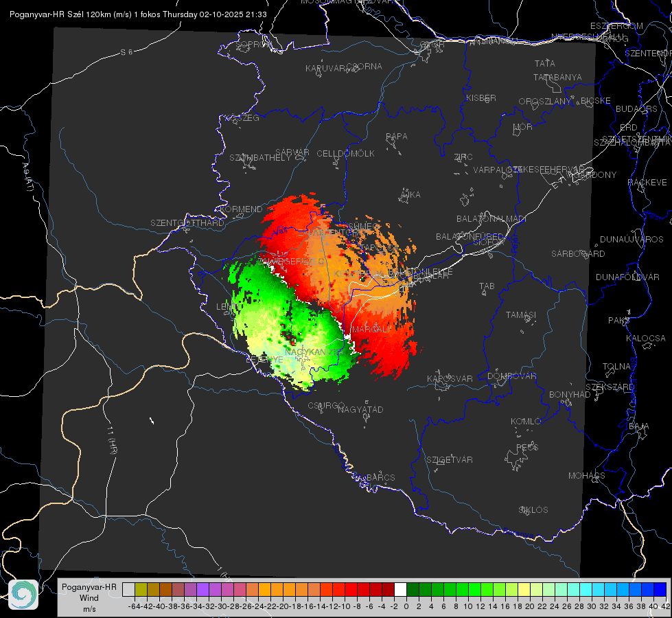This screenshot has height=618, width=672.
Task: Click the BARCS town label
Action: point(380,477)
